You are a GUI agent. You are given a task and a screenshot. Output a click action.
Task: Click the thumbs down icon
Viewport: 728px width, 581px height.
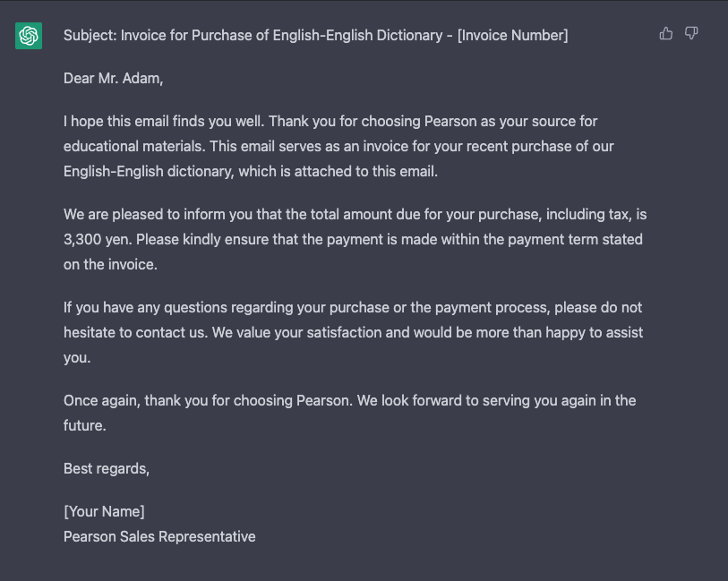click(691, 34)
